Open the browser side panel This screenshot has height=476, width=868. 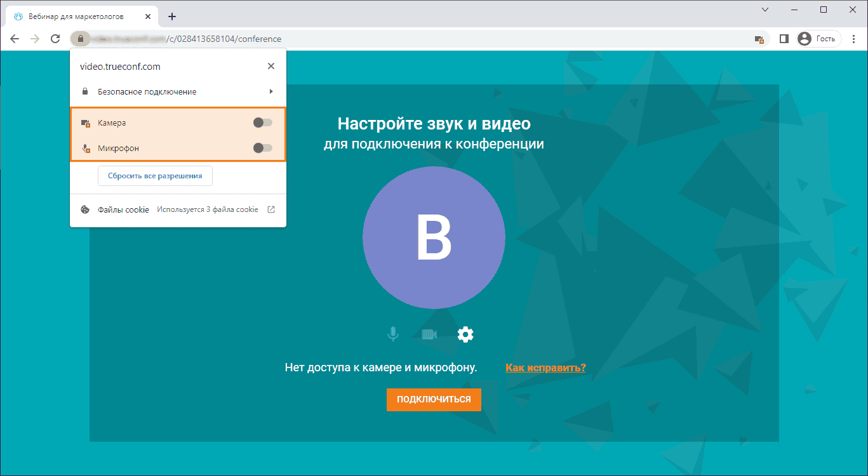tap(784, 39)
